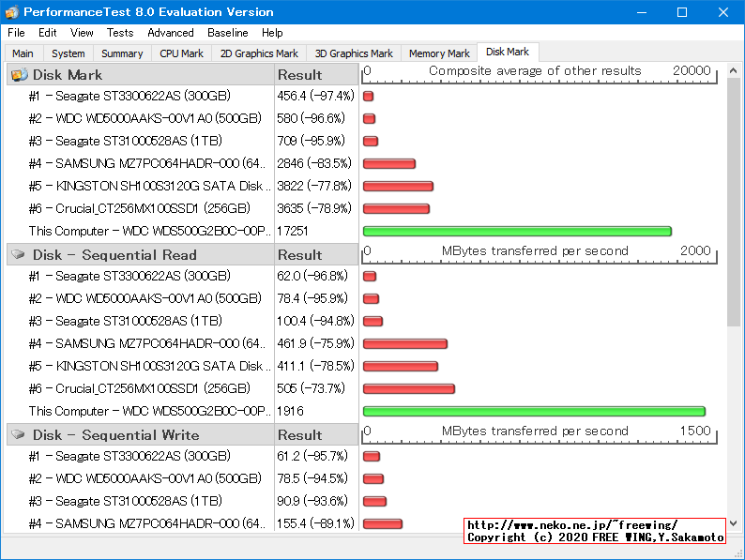Switch to the CPU Mark tab
Image resolution: width=745 pixels, height=560 pixels.
181,54
